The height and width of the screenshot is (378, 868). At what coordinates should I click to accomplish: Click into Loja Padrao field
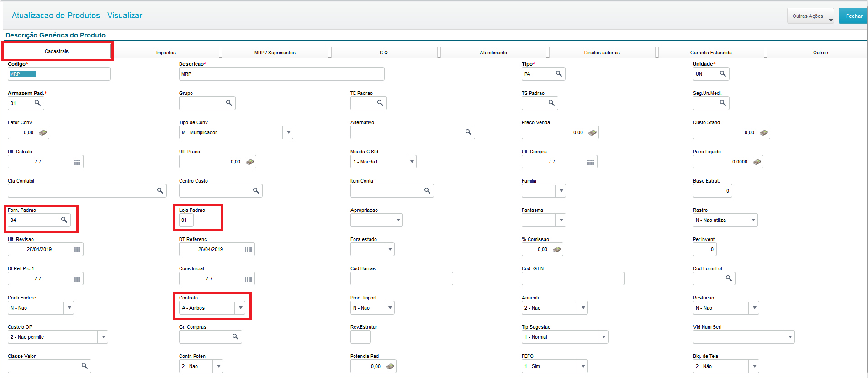click(186, 220)
